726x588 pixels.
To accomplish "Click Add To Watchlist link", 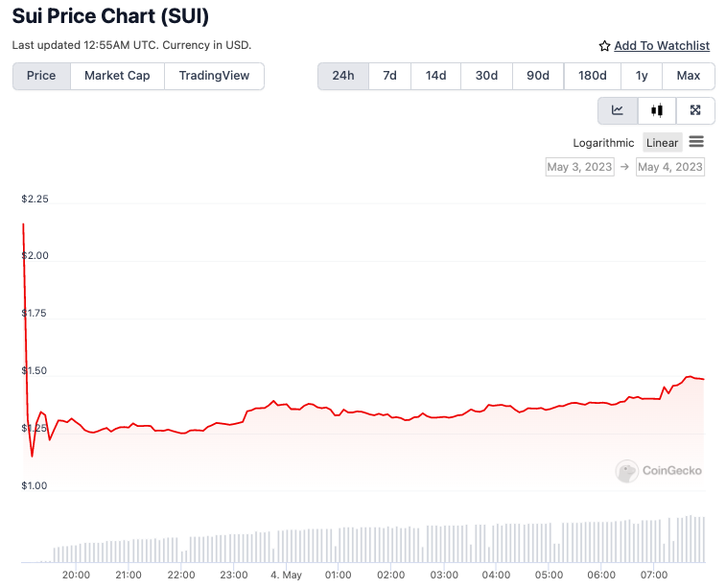I will click(x=662, y=46).
